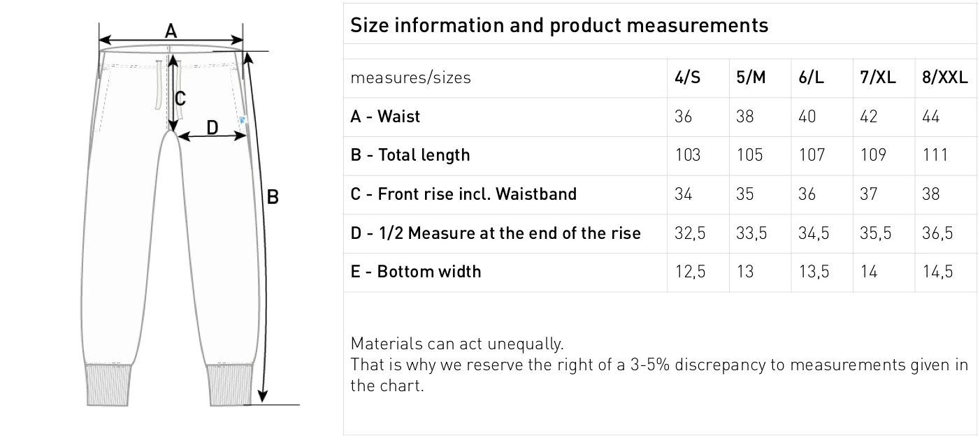Click the letter A waist label on diagram
Image resolution: width=980 pixels, height=438 pixels.
click(171, 31)
